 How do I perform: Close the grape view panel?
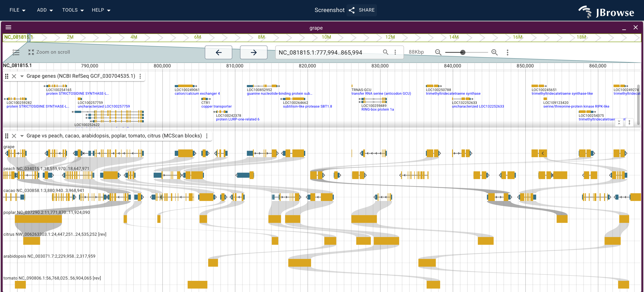[x=635, y=27]
